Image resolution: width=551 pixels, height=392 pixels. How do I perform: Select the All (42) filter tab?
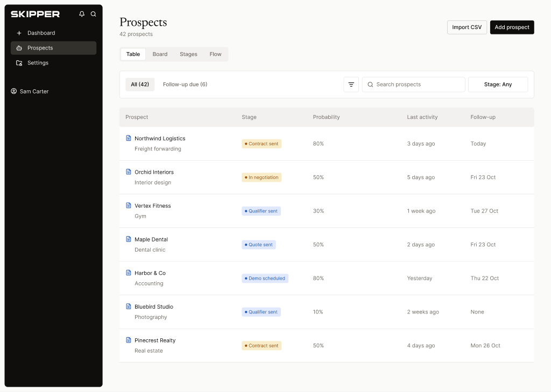click(x=140, y=84)
